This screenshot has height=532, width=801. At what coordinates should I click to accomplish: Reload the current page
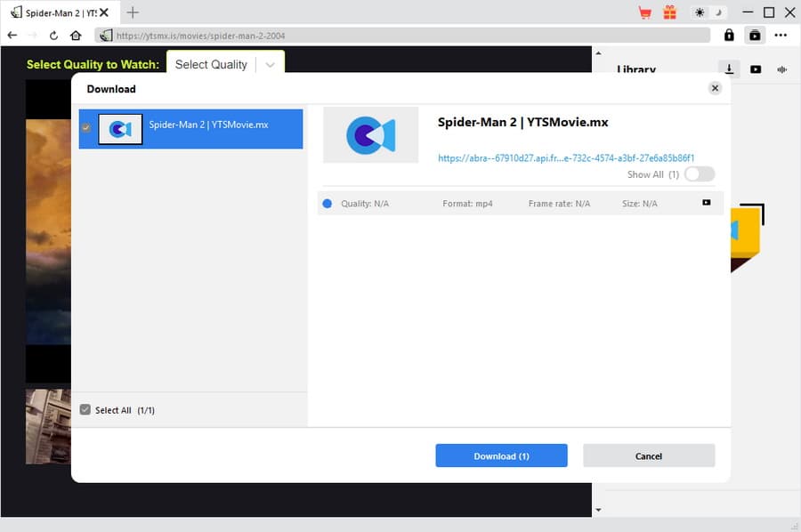click(53, 36)
